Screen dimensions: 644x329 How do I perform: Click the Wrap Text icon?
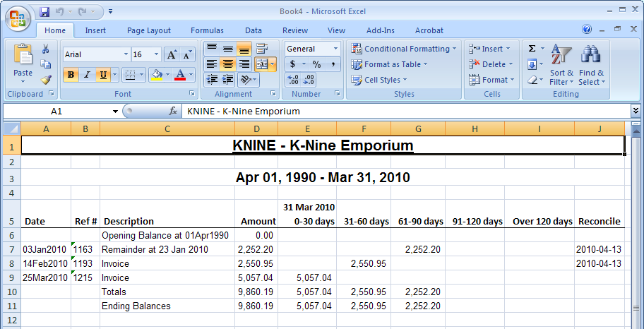262,49
